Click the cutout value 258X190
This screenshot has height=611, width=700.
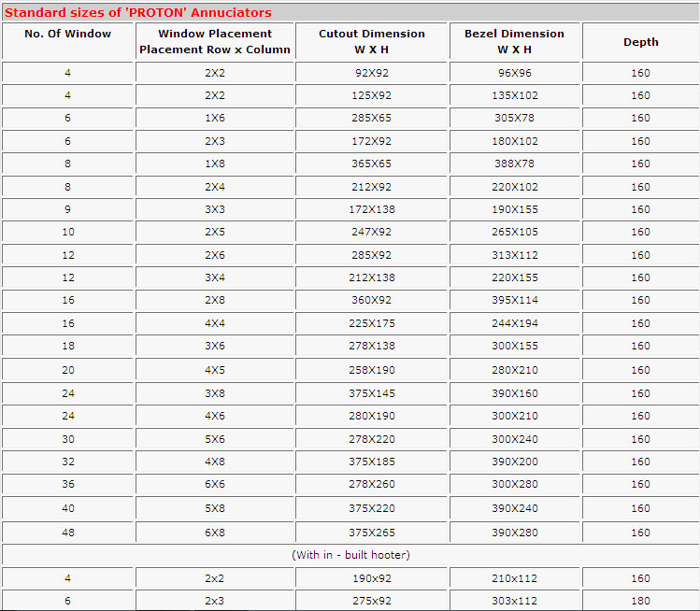pos(371,370)
